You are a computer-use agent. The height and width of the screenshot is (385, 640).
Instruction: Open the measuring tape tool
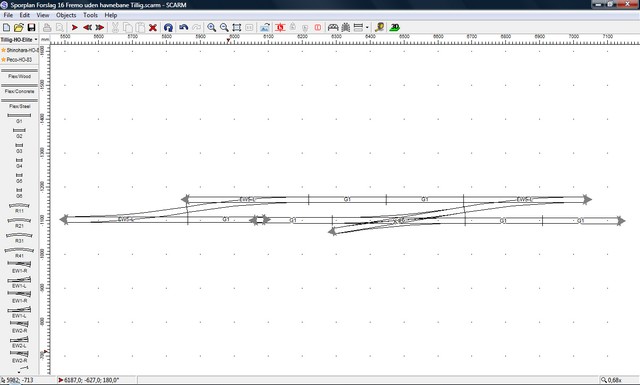380,28
